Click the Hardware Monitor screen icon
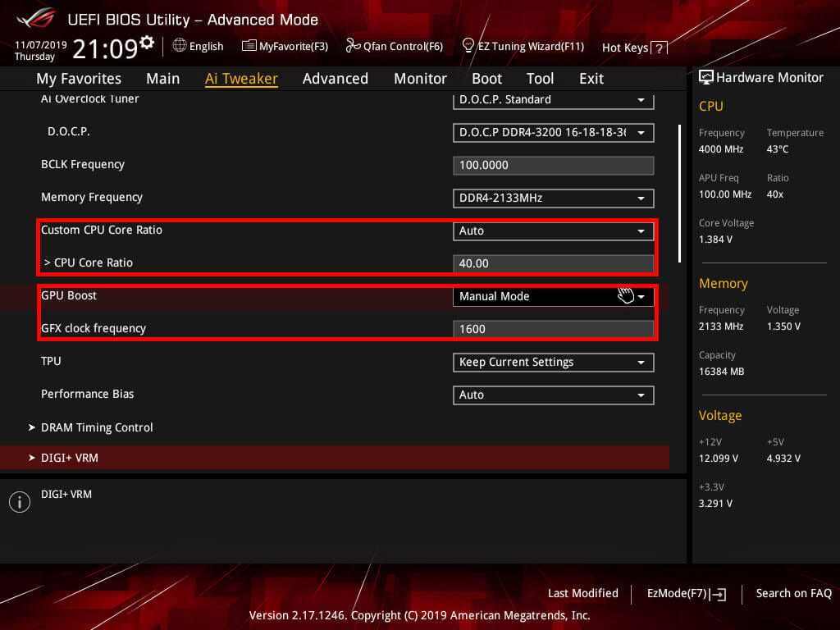This screenshot has height=630, width=840. pyautogui.click(x=705, y=78)
